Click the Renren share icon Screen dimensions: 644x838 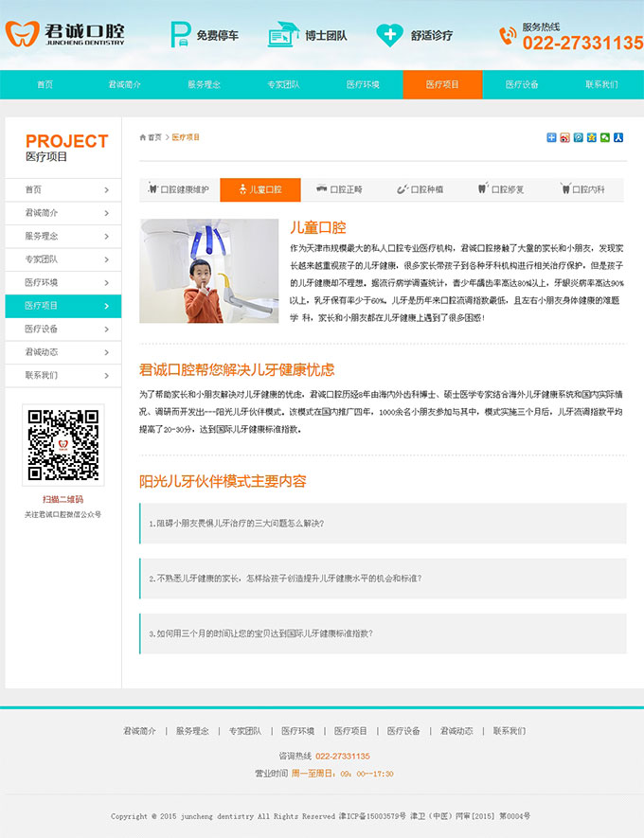618,137
